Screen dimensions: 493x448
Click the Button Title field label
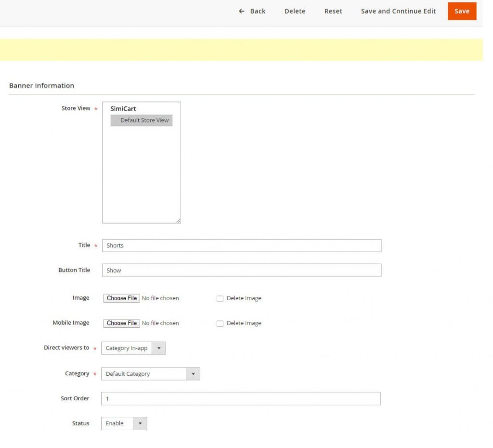coord(74,270)
